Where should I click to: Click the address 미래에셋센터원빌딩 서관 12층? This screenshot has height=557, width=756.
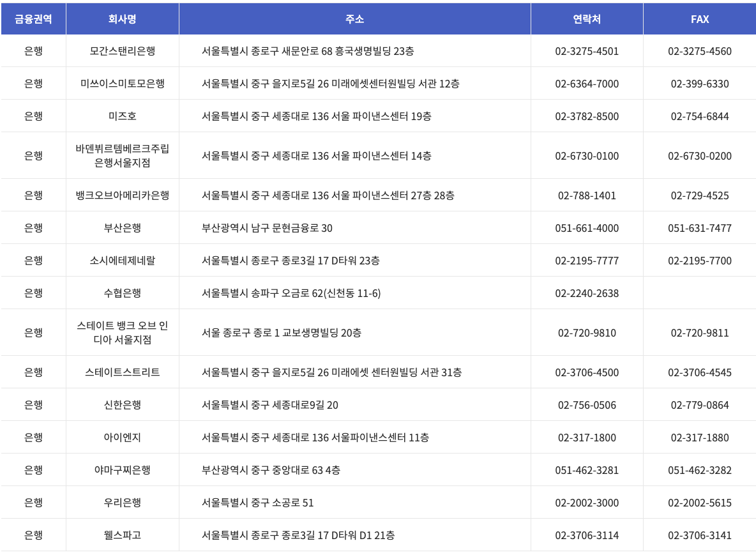pos(395,84)
